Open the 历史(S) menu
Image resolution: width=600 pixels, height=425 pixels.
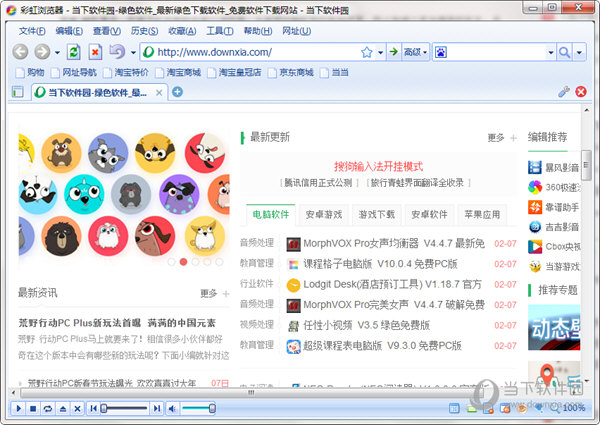pos(144,31)
